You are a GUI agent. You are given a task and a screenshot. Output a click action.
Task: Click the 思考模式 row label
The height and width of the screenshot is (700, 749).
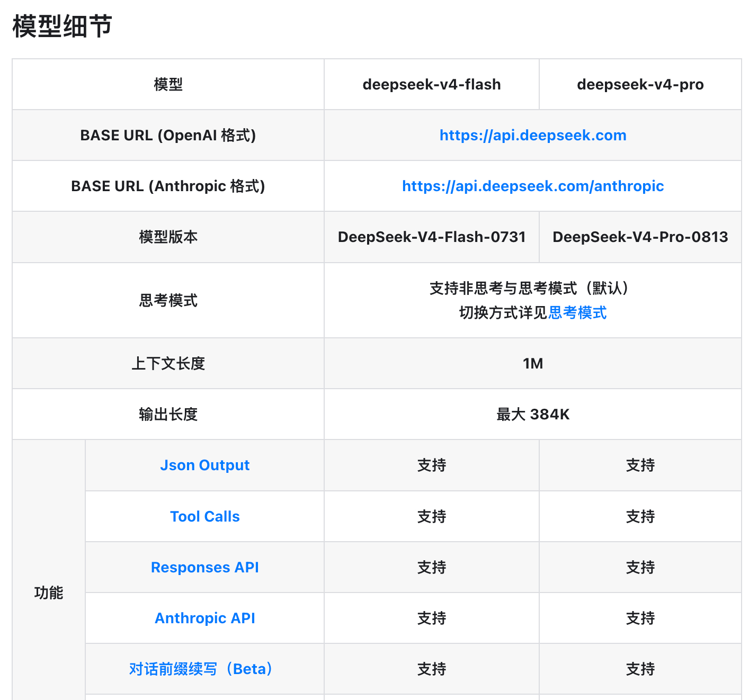pos(168,301)
